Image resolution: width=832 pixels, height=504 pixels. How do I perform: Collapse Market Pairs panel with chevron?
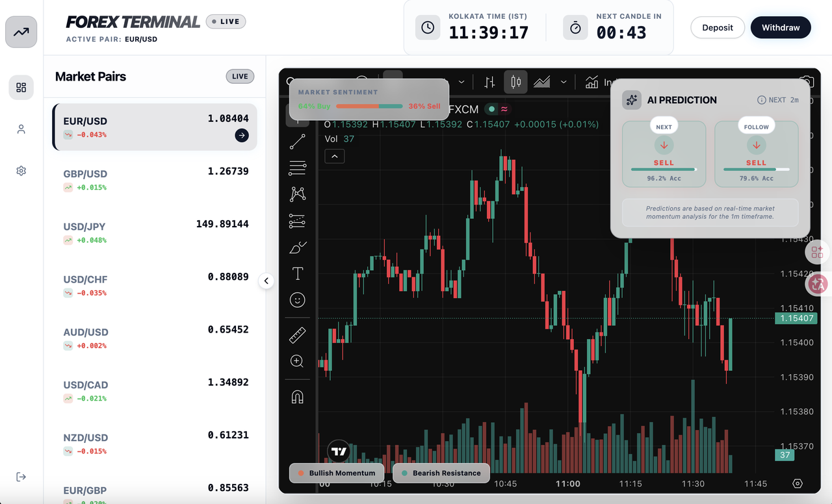coord(266,281)
